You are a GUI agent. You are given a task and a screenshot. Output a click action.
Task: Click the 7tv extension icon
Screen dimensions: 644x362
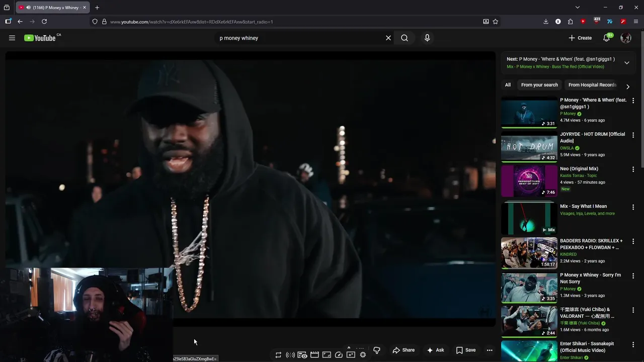pyautogui.click(x=610, y=22)
